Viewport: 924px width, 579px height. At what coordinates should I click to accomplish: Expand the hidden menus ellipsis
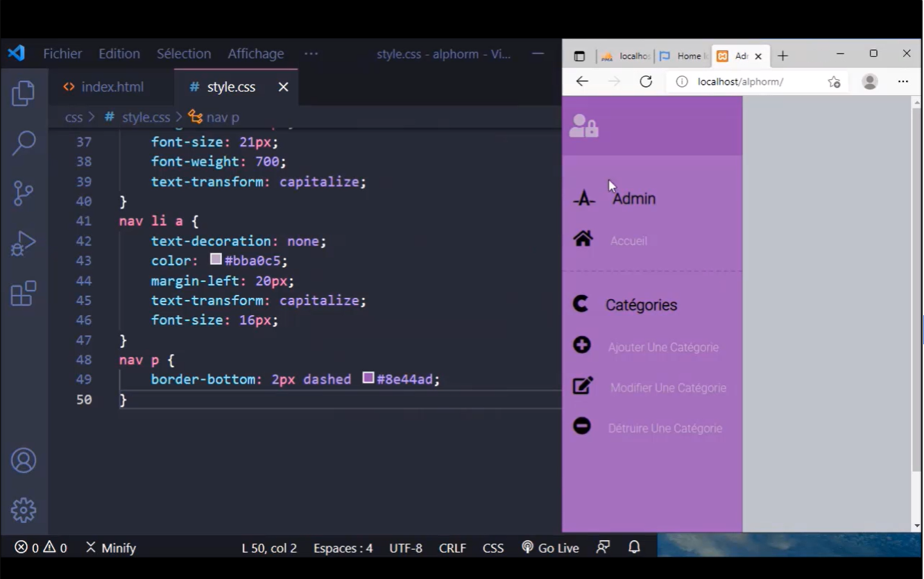point(311,53)
